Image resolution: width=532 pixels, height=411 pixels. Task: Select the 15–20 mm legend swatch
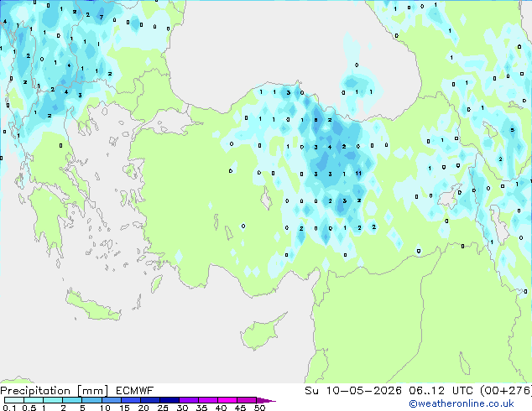(131, 400)
